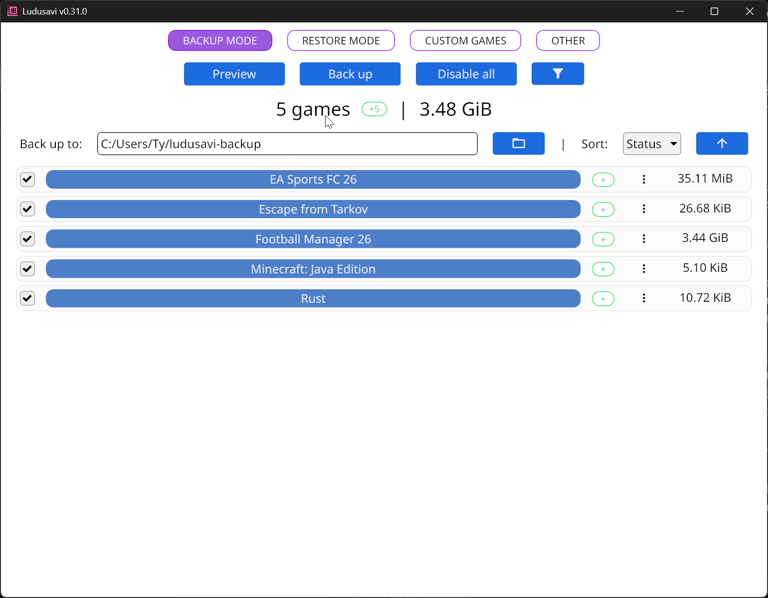Viewport: 768px width, 598px height.
Task: Click the green new badge for Escape from Tarkov
Action: click(x=603, y=210)
